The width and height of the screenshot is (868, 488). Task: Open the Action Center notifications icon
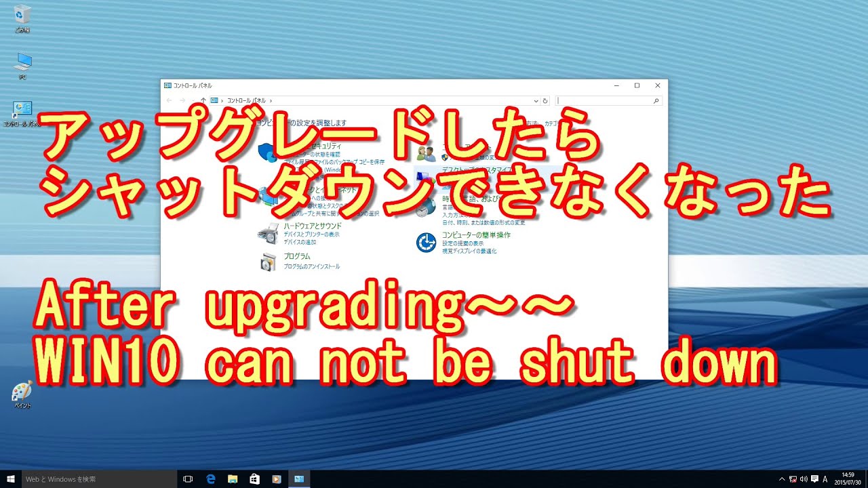[x=814, y=479]
